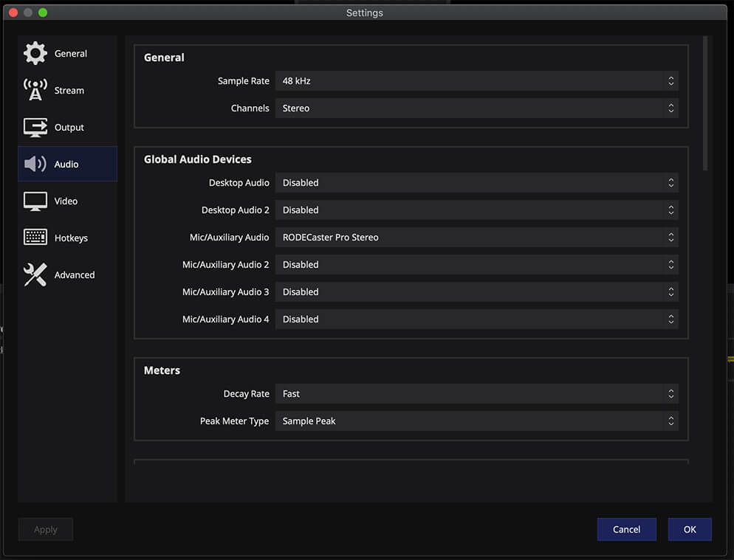734x560 pixels.
Task: Click the green fullscreen window button
Action: (43, 13)
